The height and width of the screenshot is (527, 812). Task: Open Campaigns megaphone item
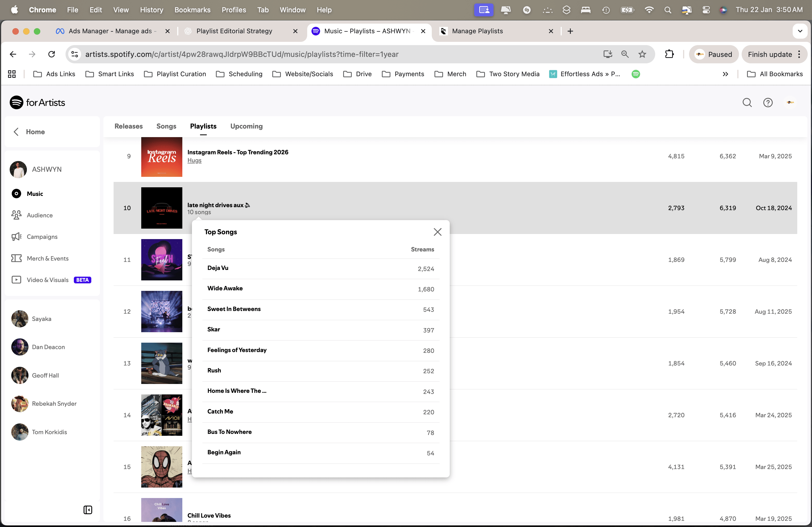click(x=42, y=237)
